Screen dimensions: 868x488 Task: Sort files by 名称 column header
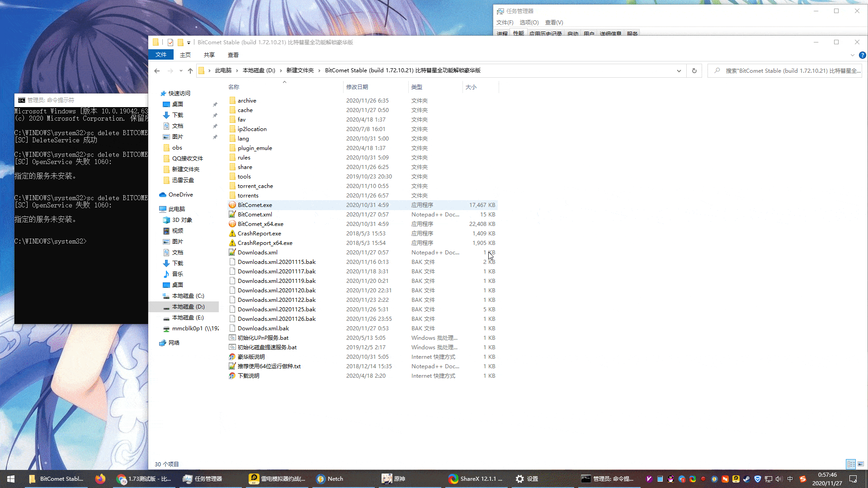pos(285,87)
